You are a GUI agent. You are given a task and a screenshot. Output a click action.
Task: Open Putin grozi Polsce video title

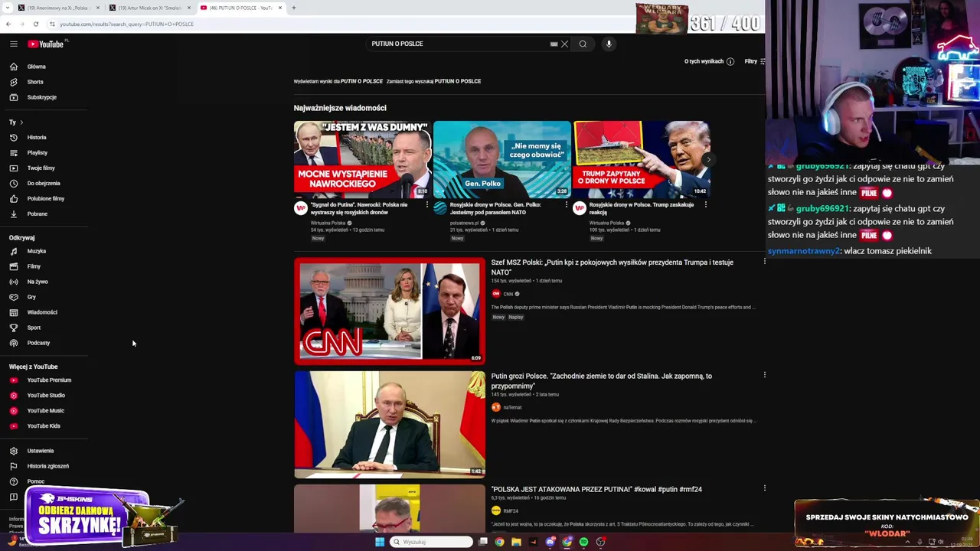point(602,381)
